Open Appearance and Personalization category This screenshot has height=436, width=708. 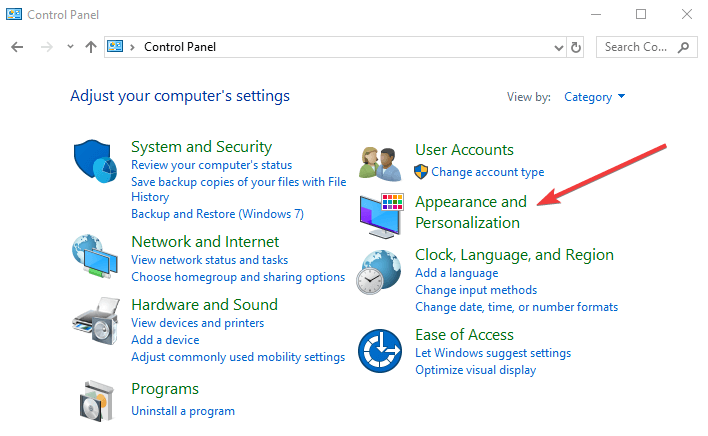471,212
